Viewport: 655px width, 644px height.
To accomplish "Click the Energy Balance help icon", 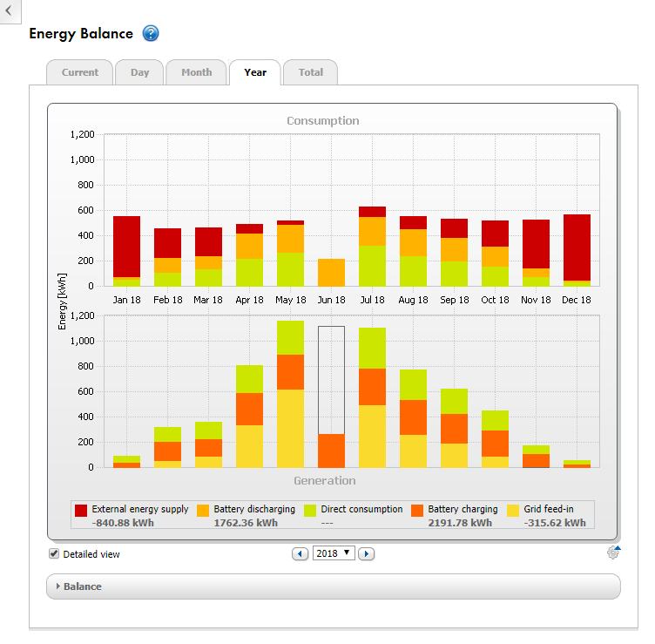I will click(x=151, y=34).
